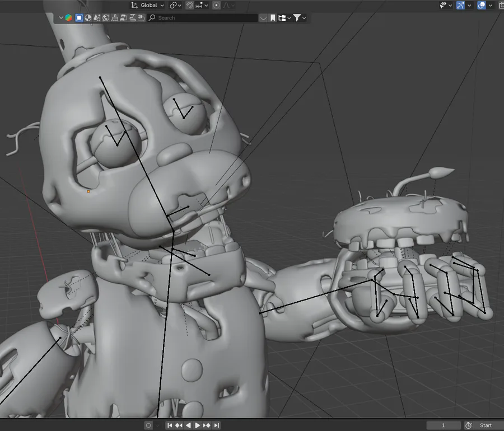Click the colorful Blender File display icon

(x=68, y=18)
